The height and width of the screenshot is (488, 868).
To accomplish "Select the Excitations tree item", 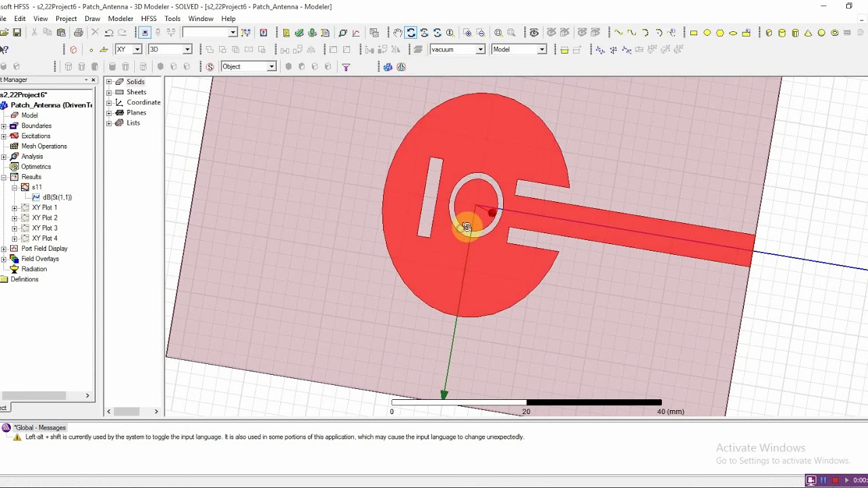I will click(35, 136).
